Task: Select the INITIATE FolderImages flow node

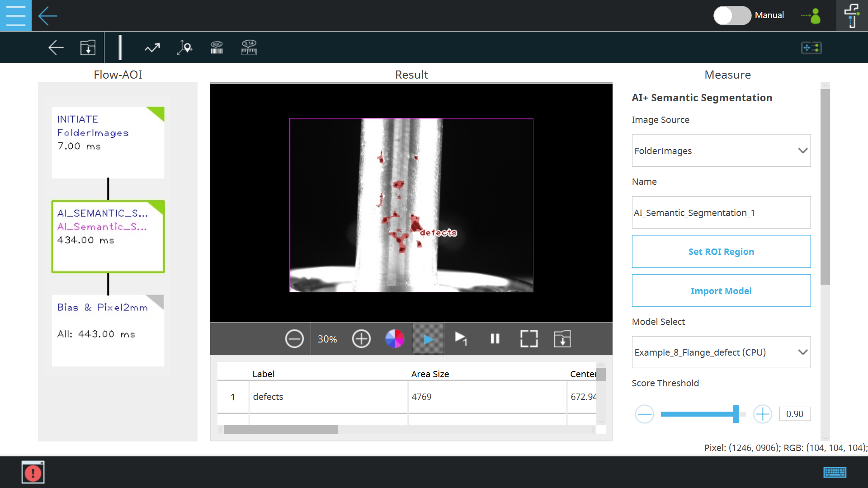Action: click(x=108, y=142)
